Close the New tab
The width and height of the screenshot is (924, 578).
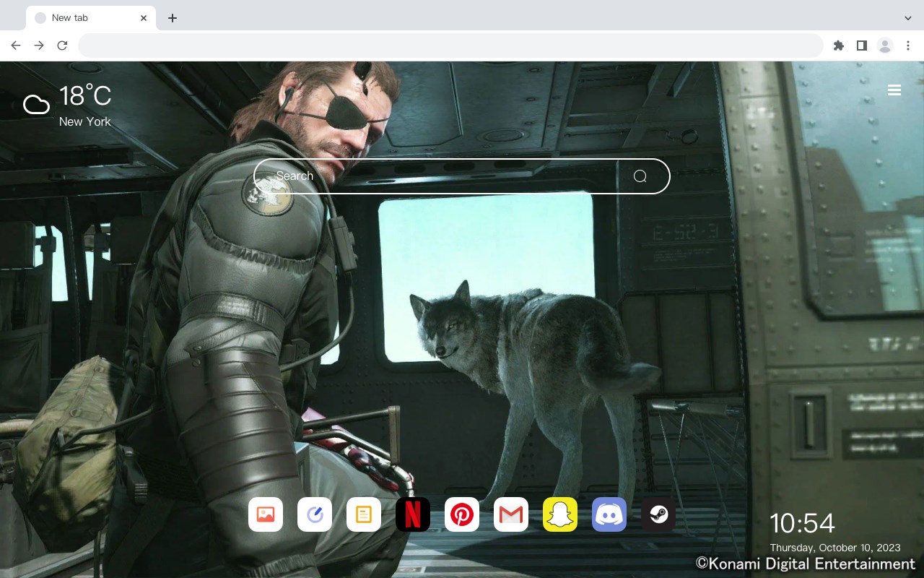pyautogui.click(x=144, y=18)
